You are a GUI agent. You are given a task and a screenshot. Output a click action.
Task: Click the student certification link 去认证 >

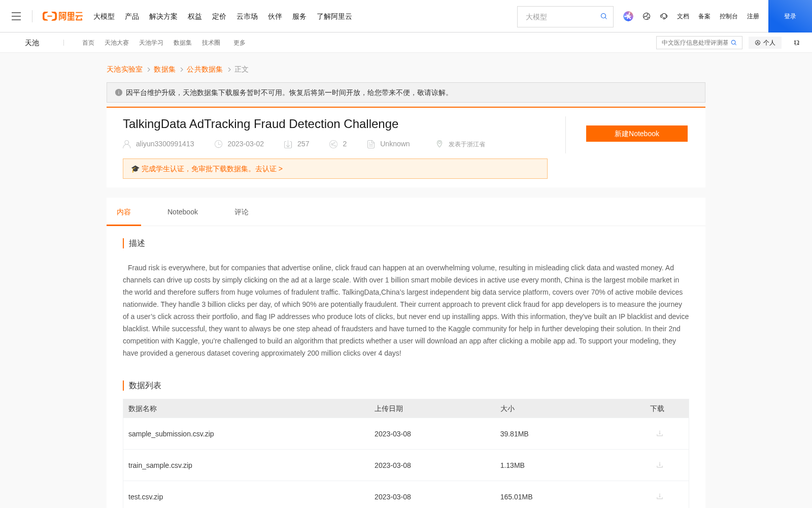269,169
